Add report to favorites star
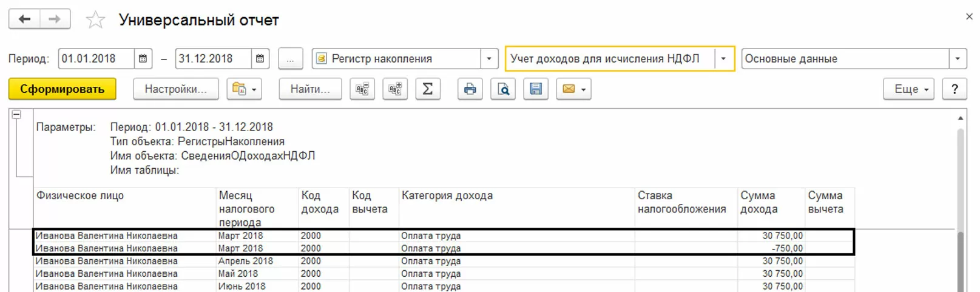This screenshot has width=980, height=292. 95,20
